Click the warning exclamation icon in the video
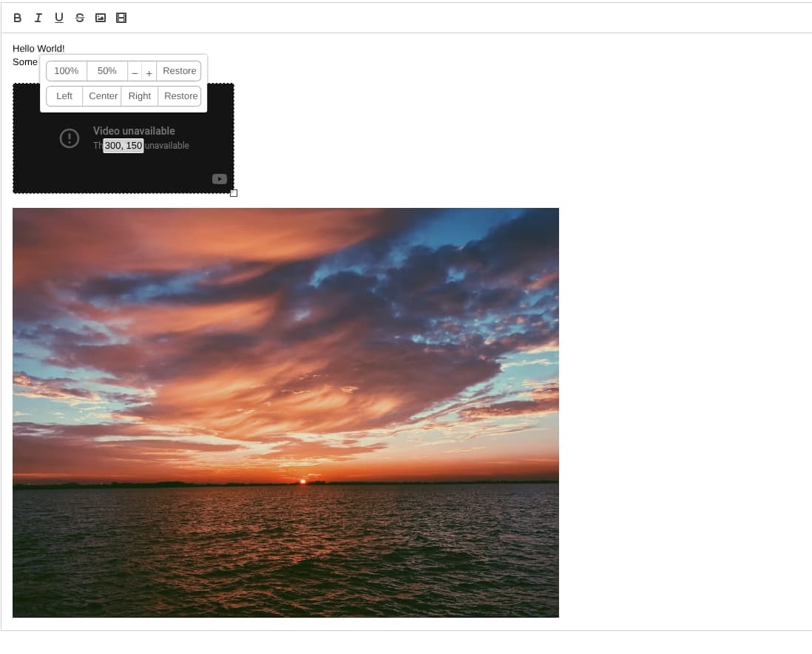Screen dimensions: 812x654 click(69, 138)
